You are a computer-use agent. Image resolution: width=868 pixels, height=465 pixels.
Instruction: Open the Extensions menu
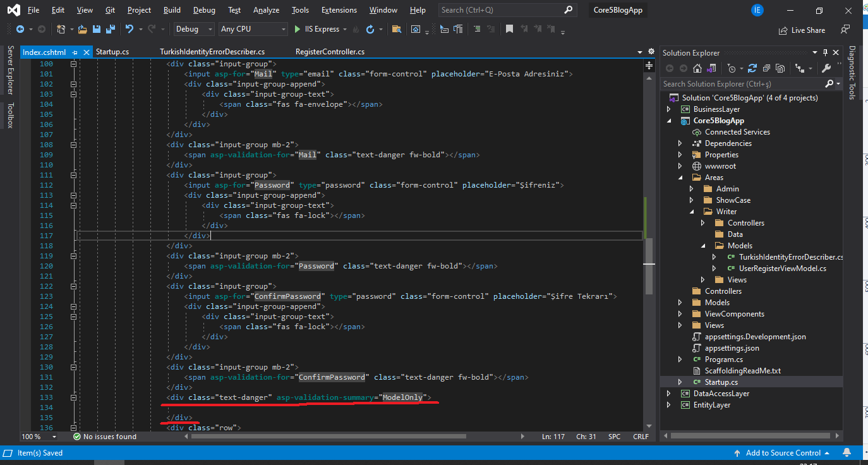click(339, 10)
